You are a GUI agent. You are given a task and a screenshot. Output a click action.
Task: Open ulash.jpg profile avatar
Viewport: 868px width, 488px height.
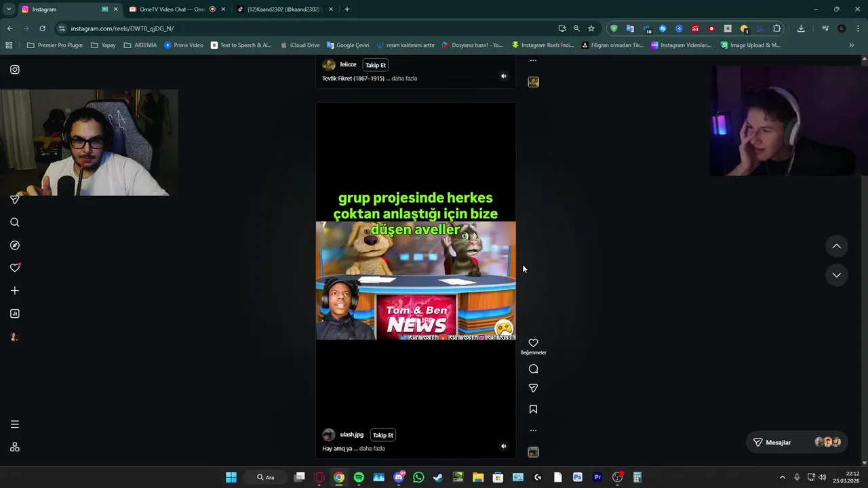329,435
